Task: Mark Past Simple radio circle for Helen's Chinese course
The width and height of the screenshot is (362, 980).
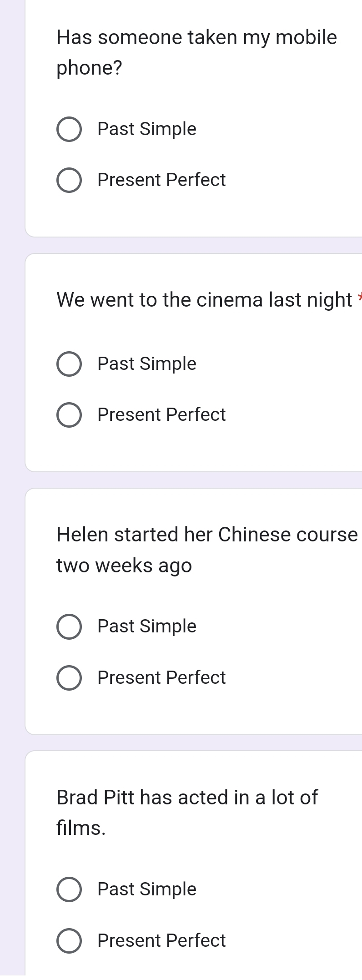Action: point(69,626)
